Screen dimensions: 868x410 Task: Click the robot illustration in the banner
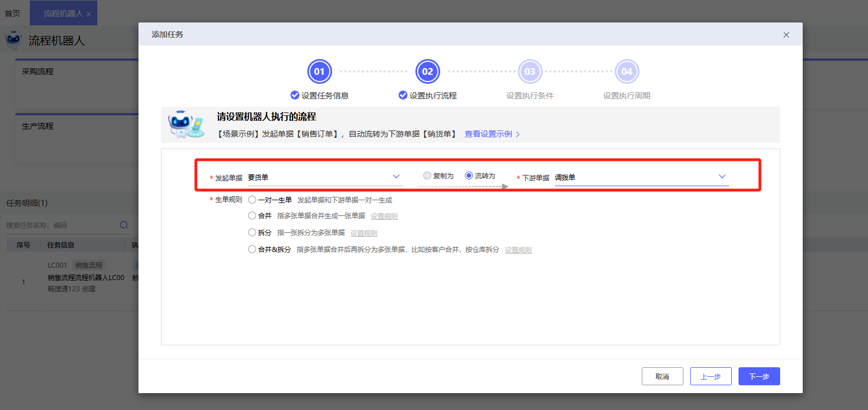click(186, 124)
